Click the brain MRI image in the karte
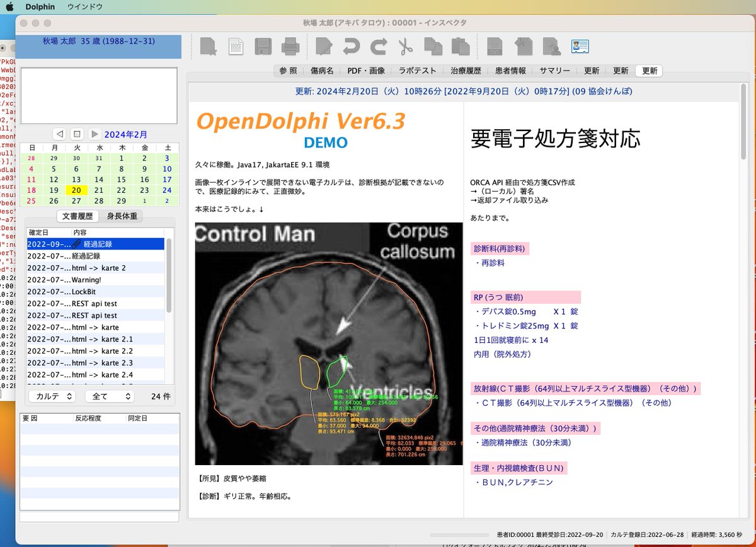756x547 pixels. point(329,343)
